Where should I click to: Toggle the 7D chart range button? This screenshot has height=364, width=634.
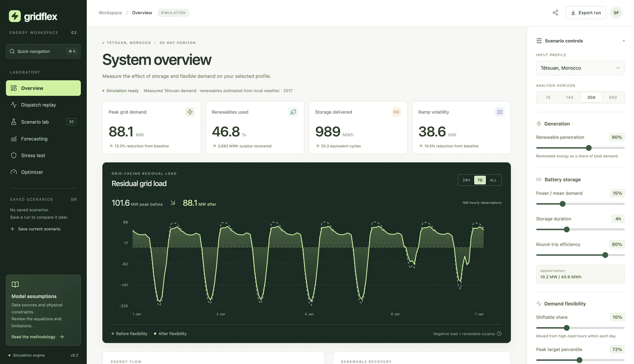coord(480,180)
